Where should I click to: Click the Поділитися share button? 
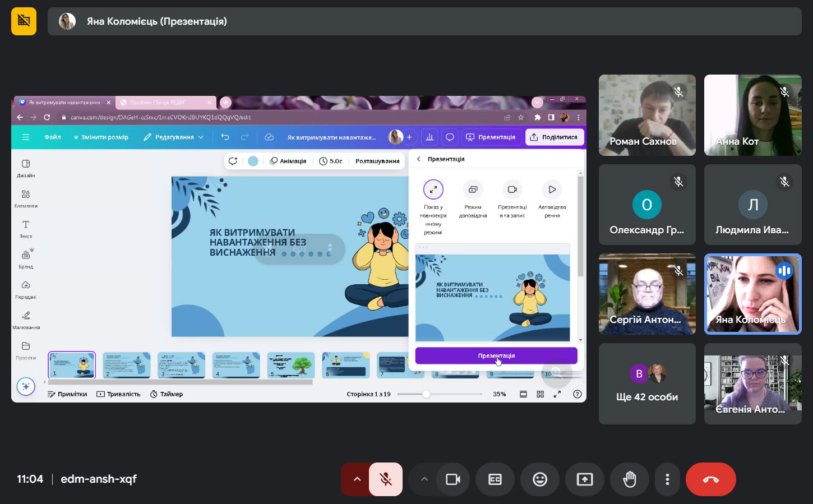click(554, 137)
